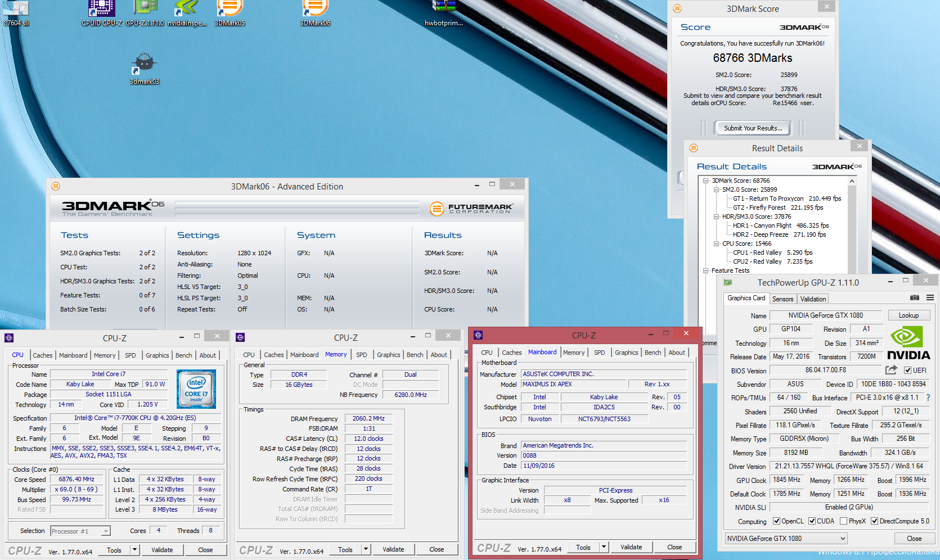Screen dimensions: 940x560
Task: Toggle the UEFI checkbox in GPU-Z
Action: (x=907, y=371)
